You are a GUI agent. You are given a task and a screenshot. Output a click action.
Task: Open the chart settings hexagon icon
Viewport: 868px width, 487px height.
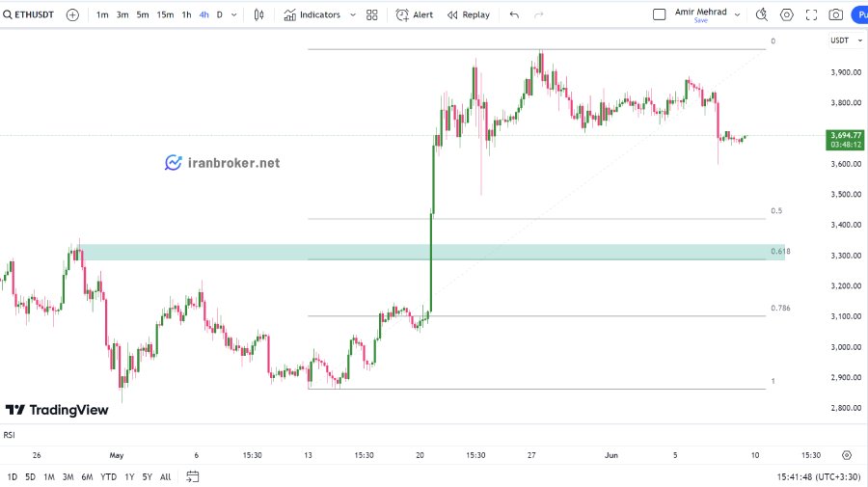787,14
